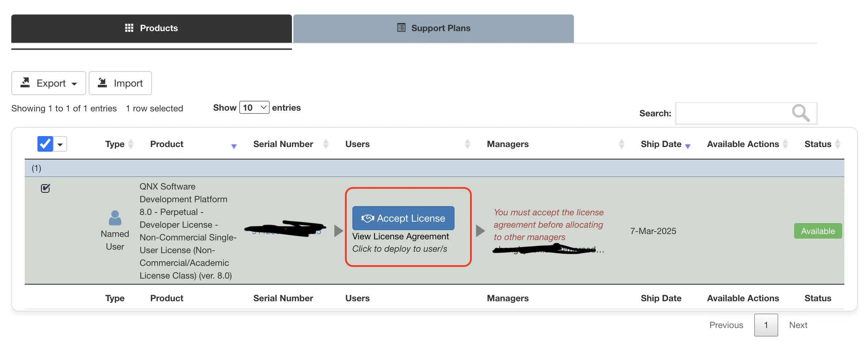
Task: Click the arrow before Users column cell
Action: (x=339, y=231)
